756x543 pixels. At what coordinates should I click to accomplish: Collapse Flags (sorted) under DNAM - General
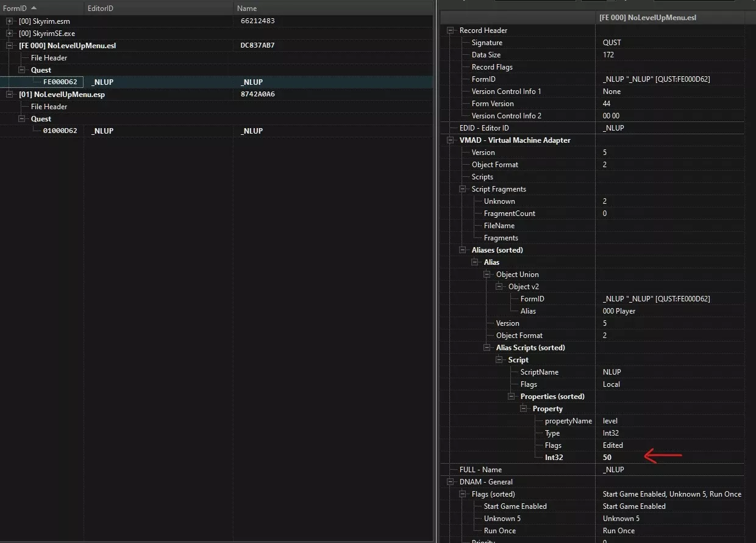point(463,494)
